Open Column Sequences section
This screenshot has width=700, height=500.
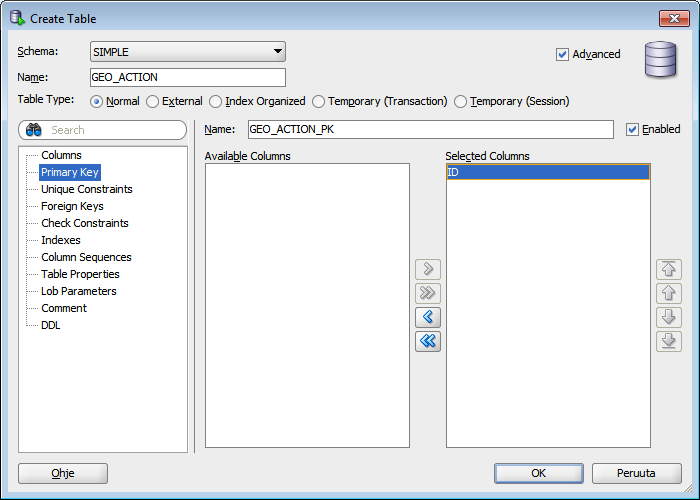point(86,257)
